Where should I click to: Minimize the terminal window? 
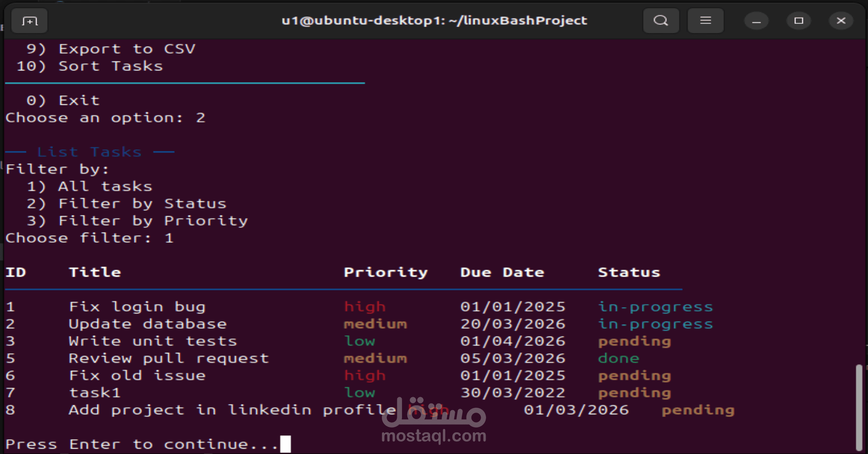click(x=756, y=21)
